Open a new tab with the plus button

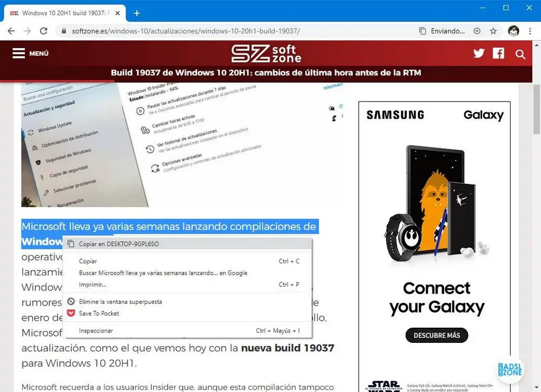click(137, 13)
